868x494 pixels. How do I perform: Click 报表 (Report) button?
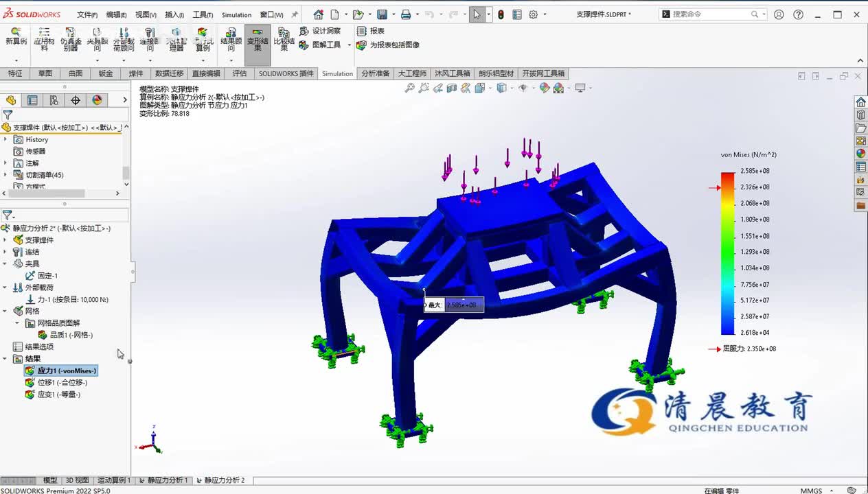[x=371, y=31]
